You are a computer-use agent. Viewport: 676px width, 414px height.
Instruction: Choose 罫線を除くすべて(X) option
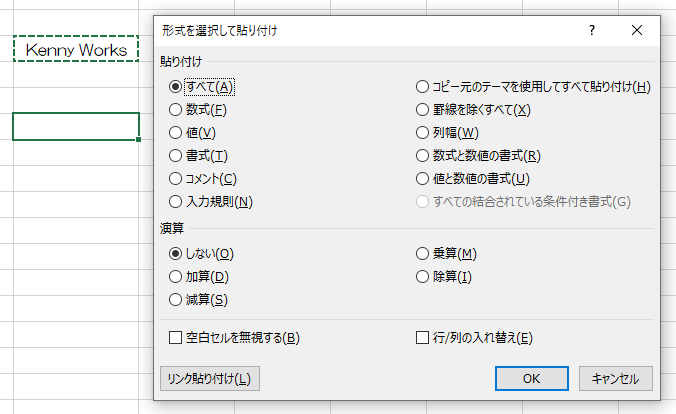[x=423, y=109]
